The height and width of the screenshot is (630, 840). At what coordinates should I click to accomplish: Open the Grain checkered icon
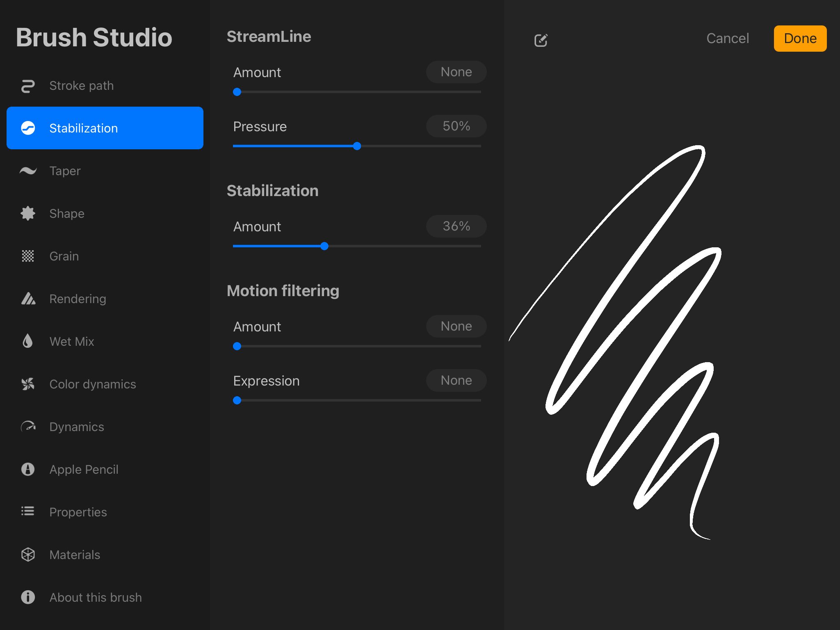(28, 256)
